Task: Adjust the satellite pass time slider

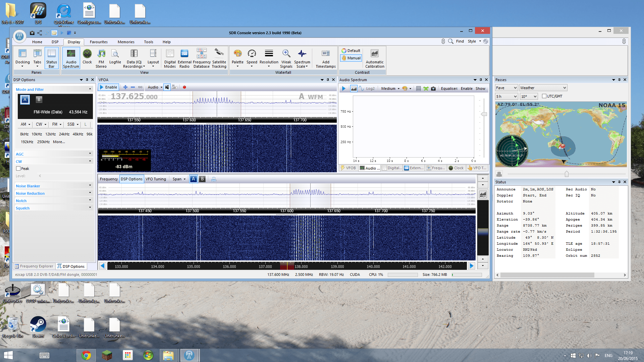Action: (x=567, y=174)
